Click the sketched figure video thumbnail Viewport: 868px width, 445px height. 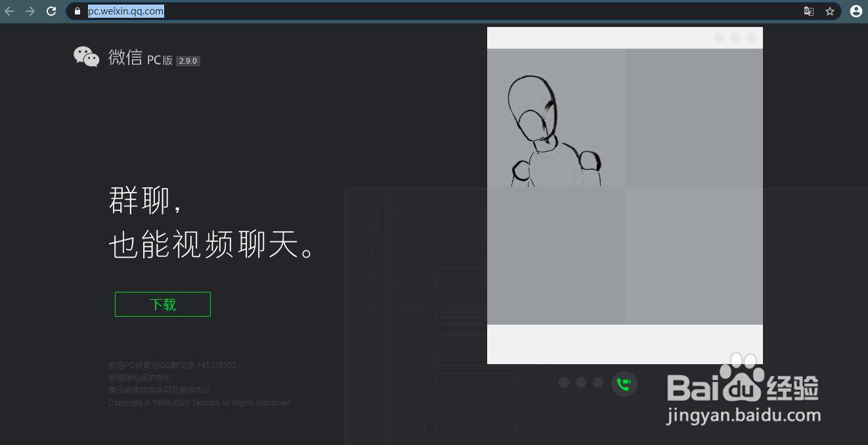pyautogui.click(x=556, y=118)
